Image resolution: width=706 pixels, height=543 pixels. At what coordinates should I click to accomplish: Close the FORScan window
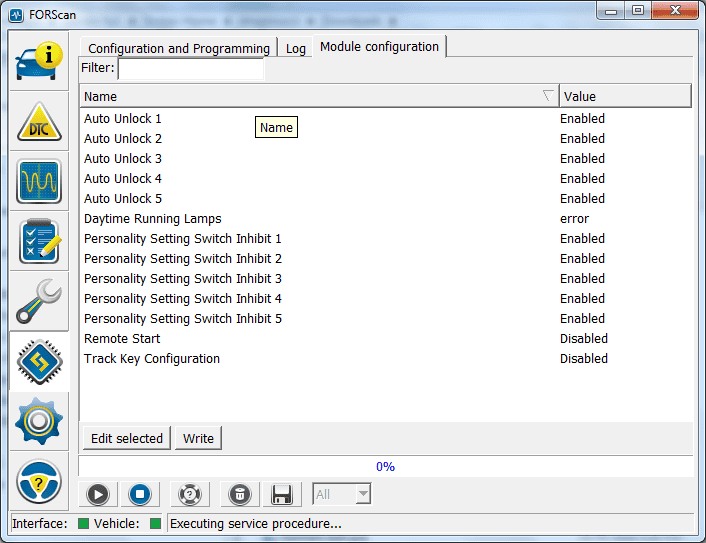pyautogui.click(x=674, y=11)
